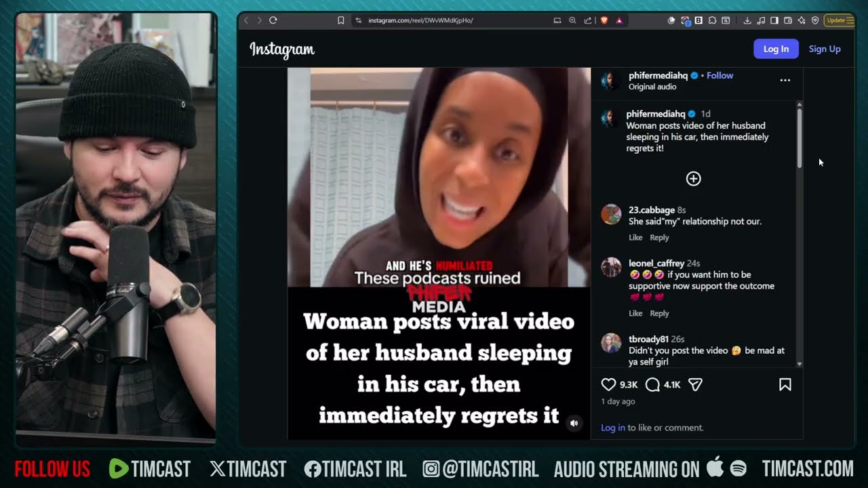Toggle the browser sidebar panel icon

[774, 20]
